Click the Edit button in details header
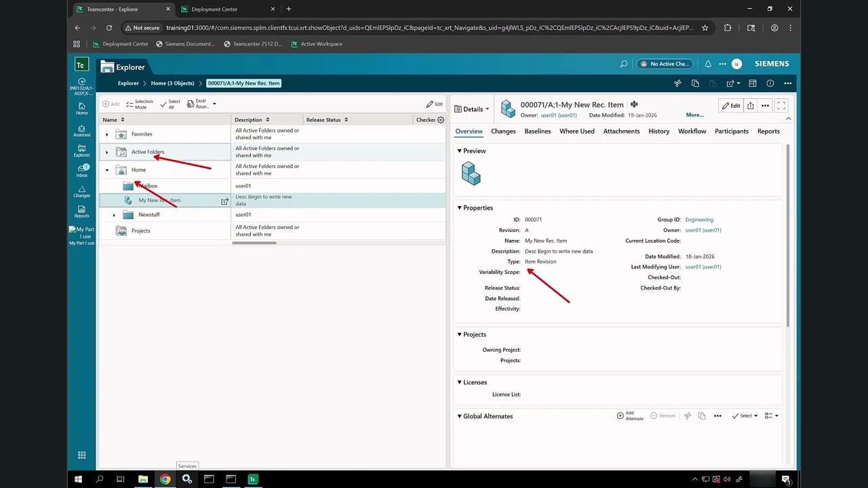868x488 pixels. [x=731, y=106]
